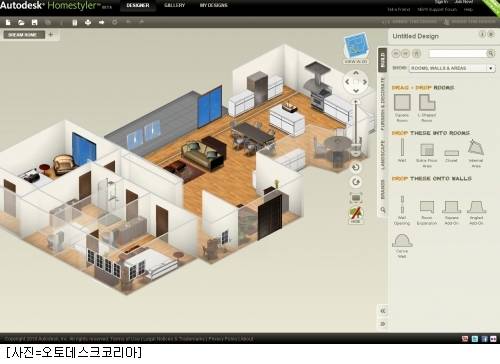This screenshot has width=500, height=364.
Task: Select the Wall item
Action: 402,150
